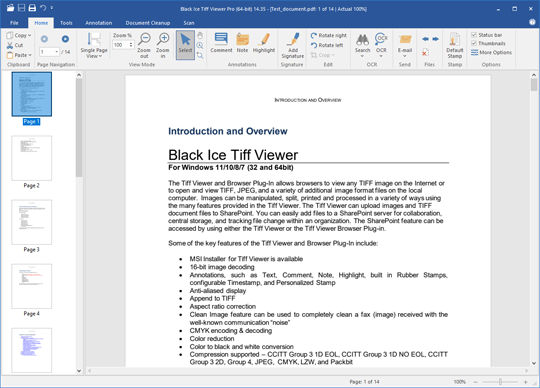Expand the OCR dropdown arrow
The width and height of the screenshot is (540, 388).
[x=381, y=56]
